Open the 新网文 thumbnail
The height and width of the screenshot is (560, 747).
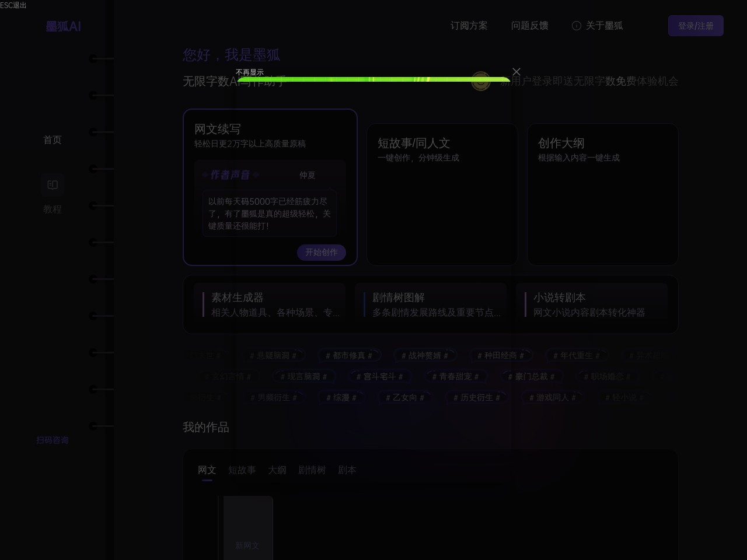click(247, 528)
